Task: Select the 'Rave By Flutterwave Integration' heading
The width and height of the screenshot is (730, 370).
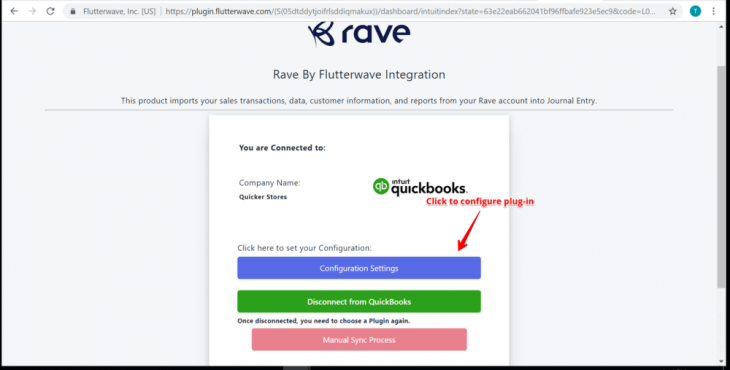Action: pyautogui.click(x=359, y=74)
